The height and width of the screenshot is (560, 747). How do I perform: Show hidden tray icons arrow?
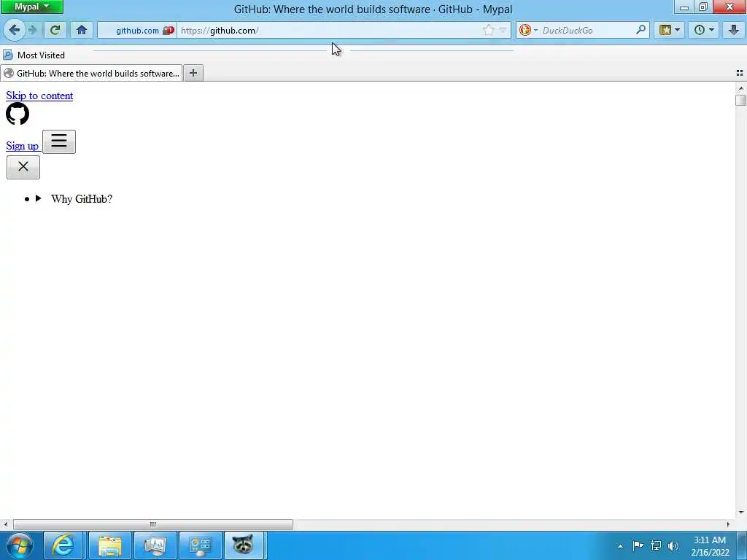pos(620,546)
